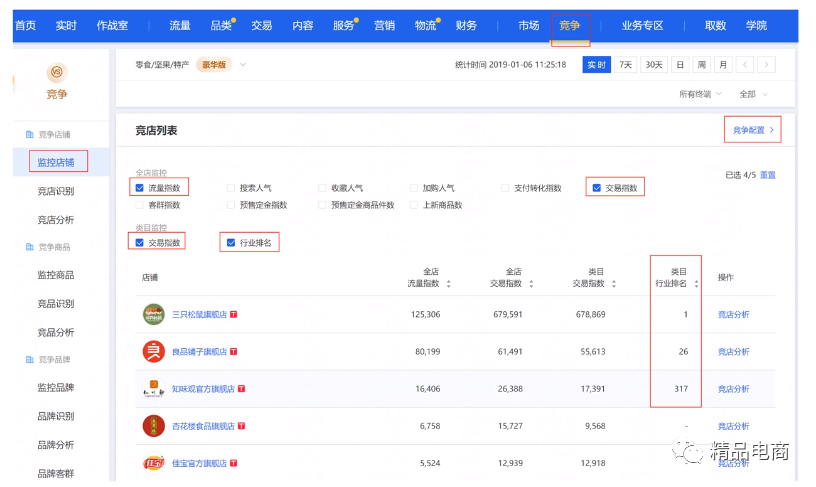Switch to the 实时 navigation tab
This screenshot has height=487, width=816.
[x=66, y=25]
